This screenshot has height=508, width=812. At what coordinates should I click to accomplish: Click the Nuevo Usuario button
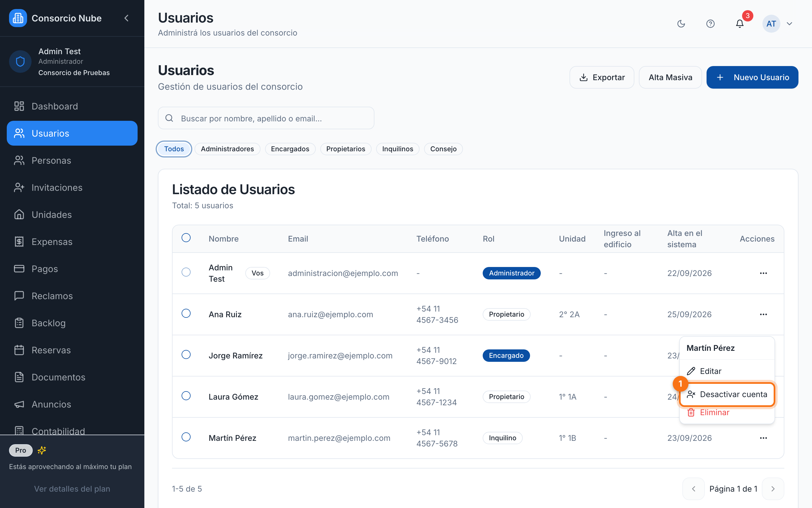752,77
